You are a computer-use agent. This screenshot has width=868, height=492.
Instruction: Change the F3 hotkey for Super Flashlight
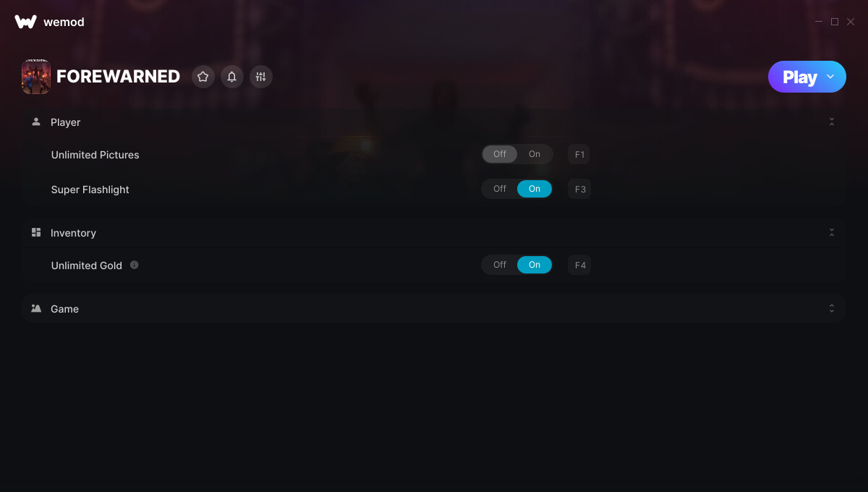[x=579, y=189]
